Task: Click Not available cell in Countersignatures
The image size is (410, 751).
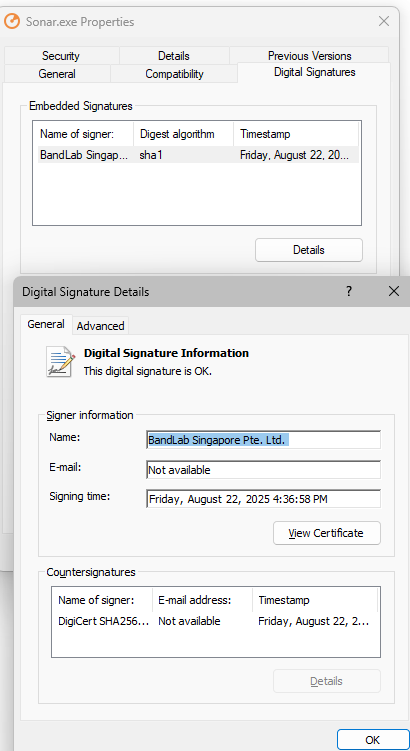Action: click(189, 621)
